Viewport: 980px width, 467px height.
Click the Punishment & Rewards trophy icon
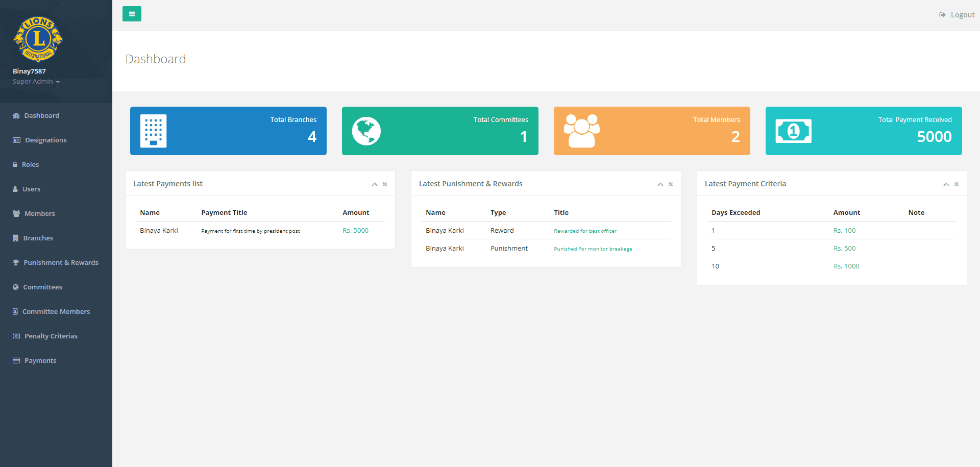(x=16, y=262)
